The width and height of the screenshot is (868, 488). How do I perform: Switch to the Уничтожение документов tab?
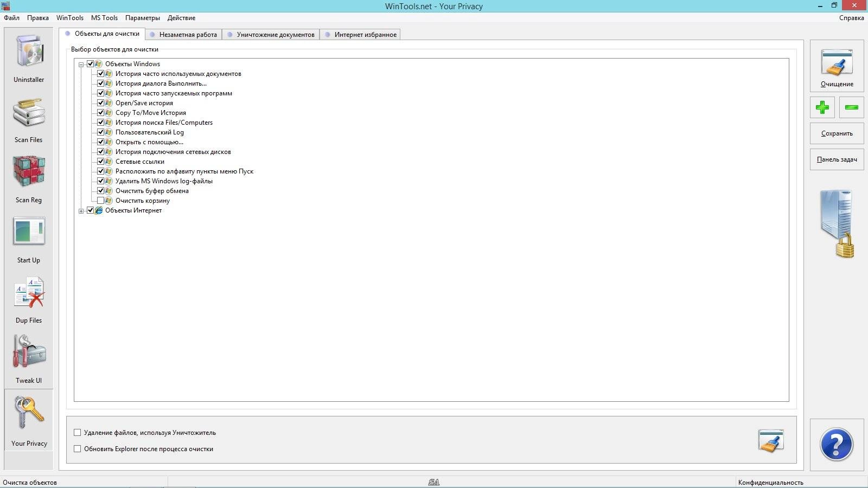click(x=271, y=35)
